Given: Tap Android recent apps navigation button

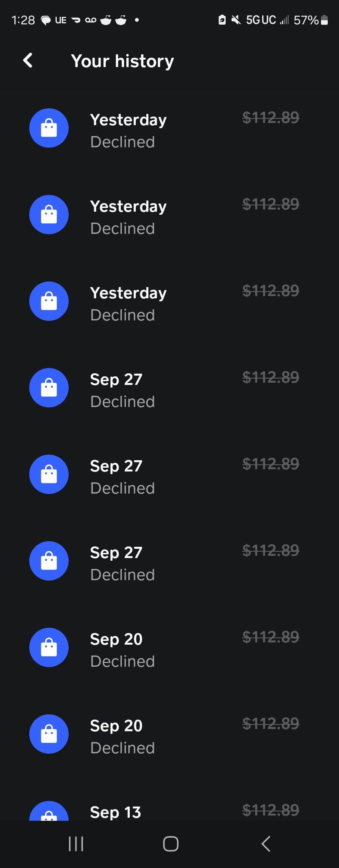Looking at the screenshot, I should (76, 844).
